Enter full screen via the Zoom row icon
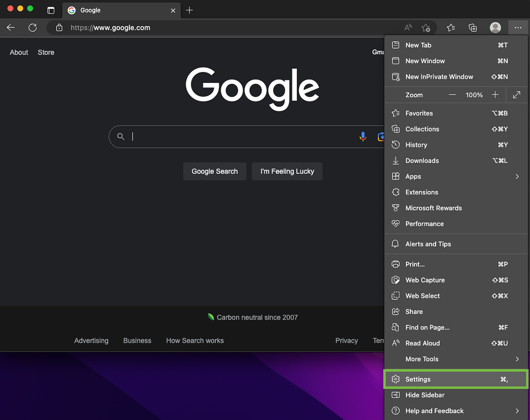 [516, 95]
